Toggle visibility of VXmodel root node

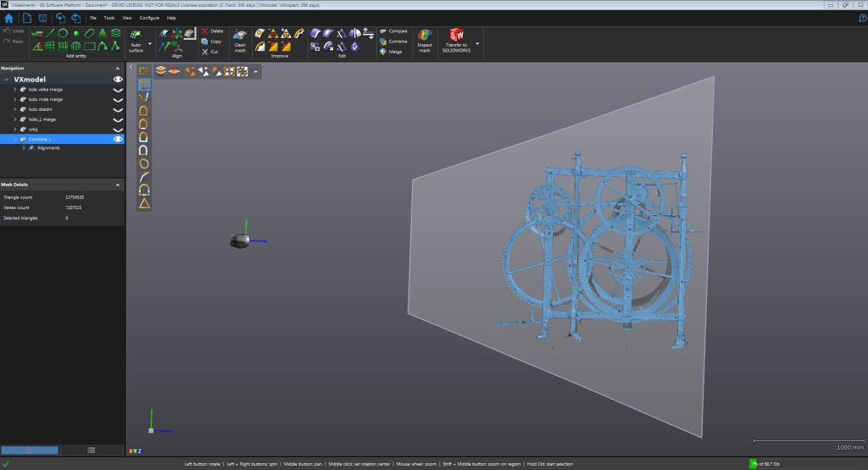pos(119,79)
